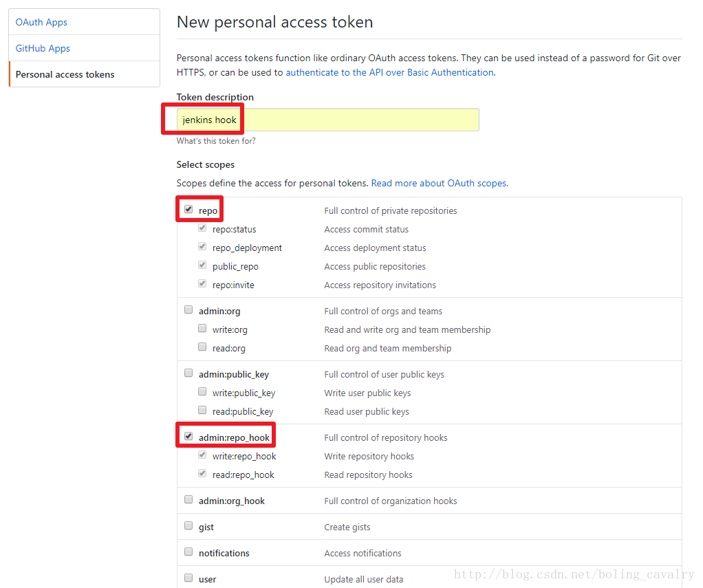Check the admin:org_hook scope
The height and width of the screenshot is (588, 703).
click(x=188, y=499)
